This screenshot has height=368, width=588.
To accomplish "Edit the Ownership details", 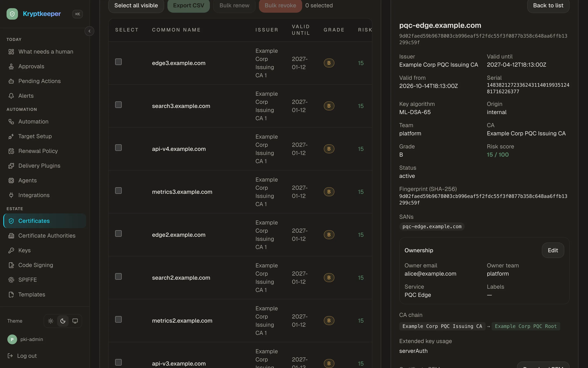I will point(553,250).
